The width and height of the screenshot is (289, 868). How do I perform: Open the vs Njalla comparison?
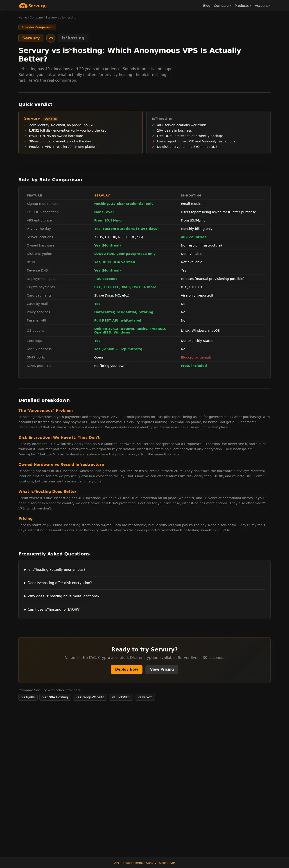click(x=28, y=697)
